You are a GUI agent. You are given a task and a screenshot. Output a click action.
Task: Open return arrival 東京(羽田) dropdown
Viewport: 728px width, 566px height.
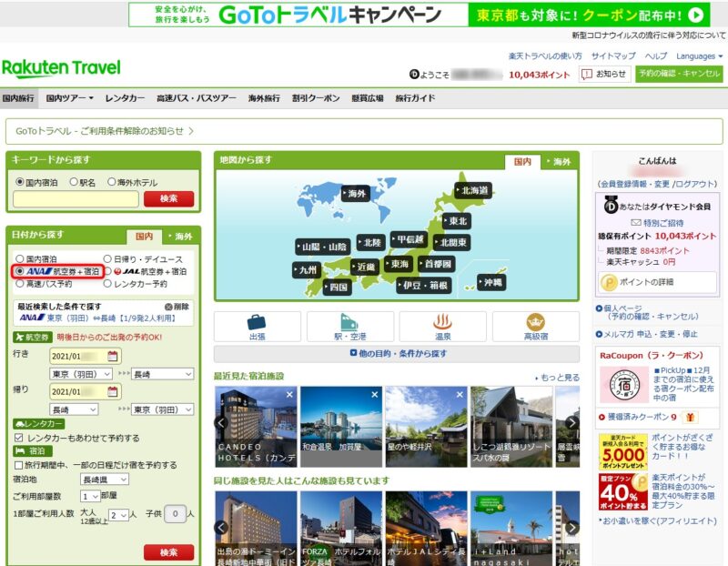click(x=163, y=409)
